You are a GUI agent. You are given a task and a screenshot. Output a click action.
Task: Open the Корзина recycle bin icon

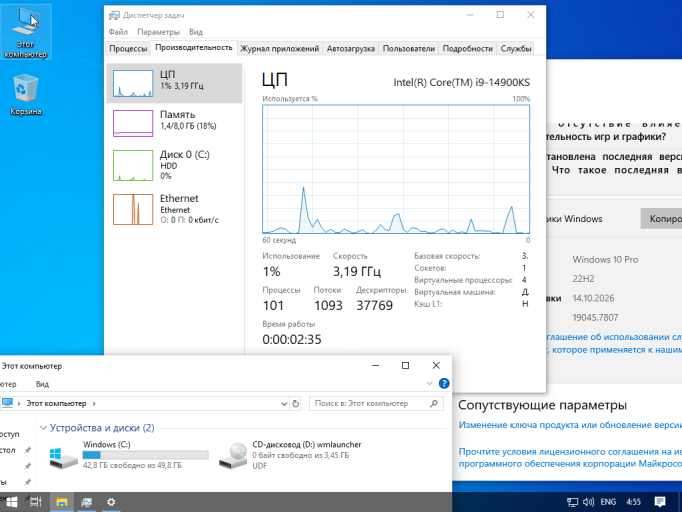click(x=26, y=94)
